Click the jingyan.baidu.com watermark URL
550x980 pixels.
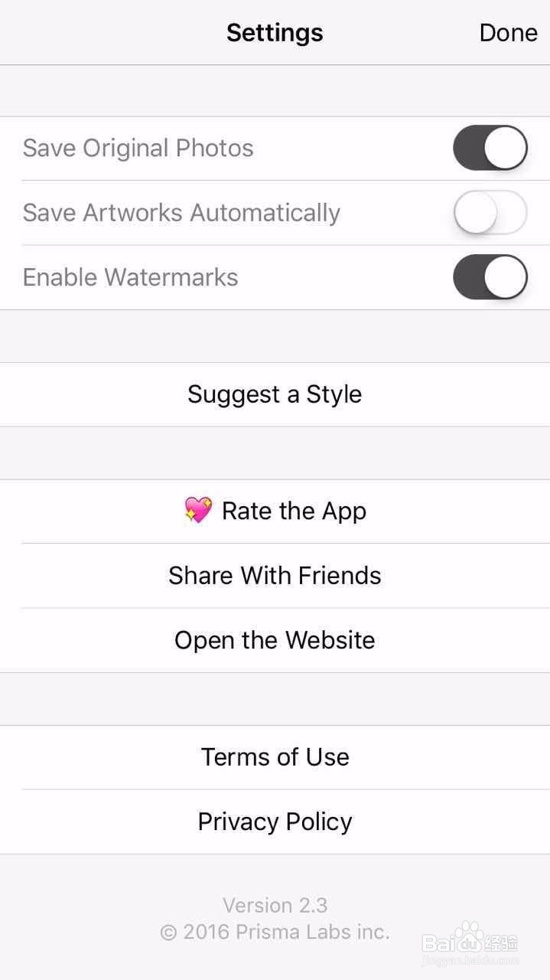470,960
